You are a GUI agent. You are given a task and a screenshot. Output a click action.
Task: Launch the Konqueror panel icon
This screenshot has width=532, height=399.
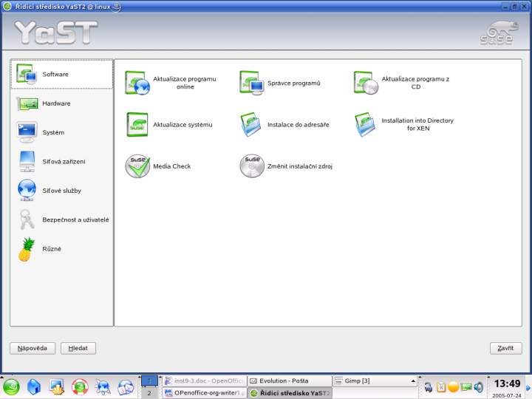tap(103, 387)
